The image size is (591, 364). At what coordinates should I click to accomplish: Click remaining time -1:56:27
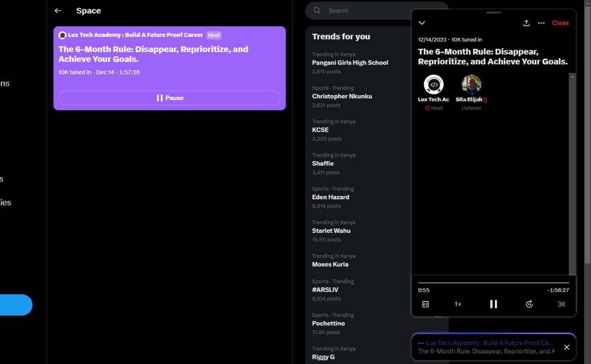click(558, 290)
